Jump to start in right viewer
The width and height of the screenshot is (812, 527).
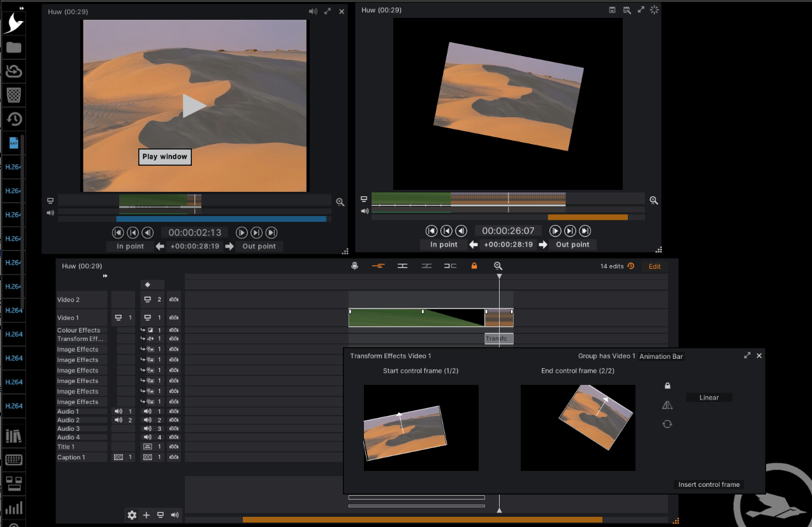[431, 231]
